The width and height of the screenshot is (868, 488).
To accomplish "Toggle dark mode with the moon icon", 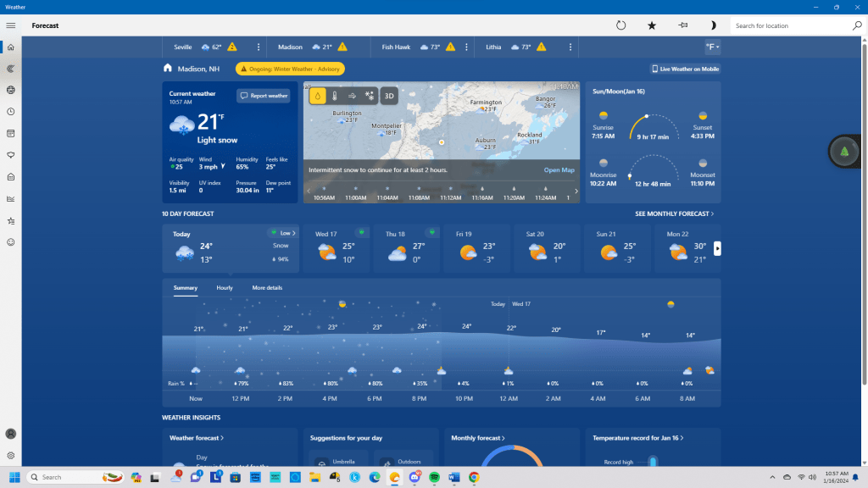I will pyautogui.click(x=713, y=25).
